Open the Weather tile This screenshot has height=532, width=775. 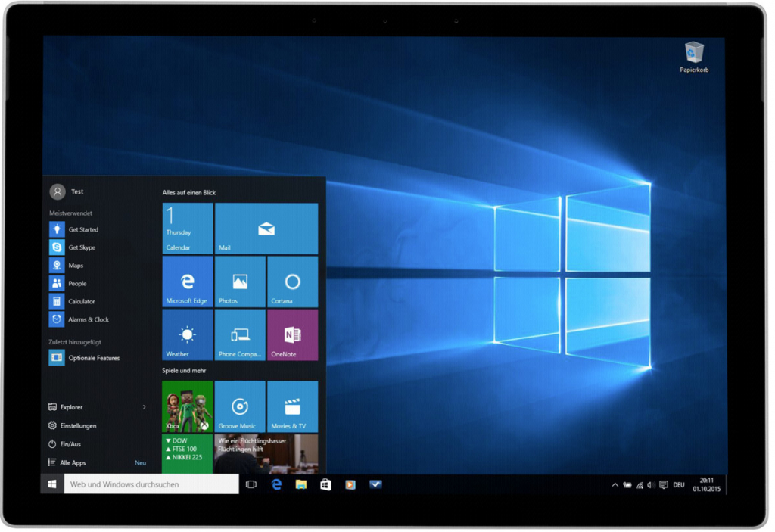point(187,335)
